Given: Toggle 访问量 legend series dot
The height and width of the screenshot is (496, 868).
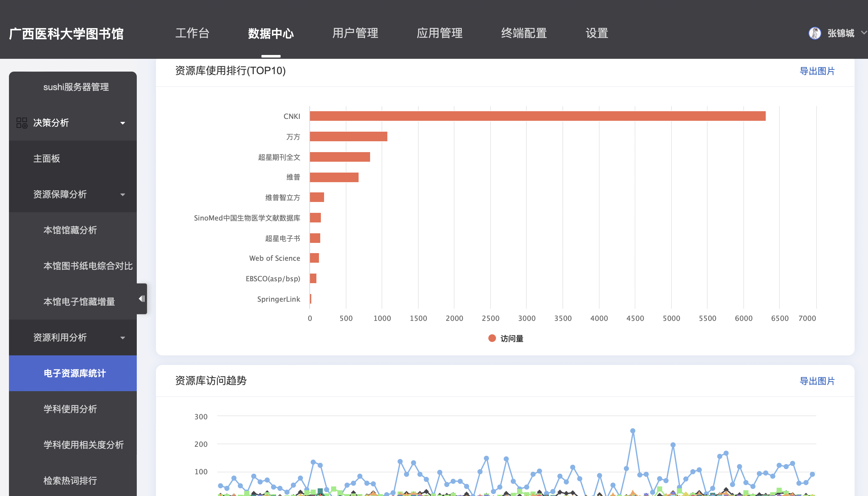Looking at the screenshot, I should 492,338.
